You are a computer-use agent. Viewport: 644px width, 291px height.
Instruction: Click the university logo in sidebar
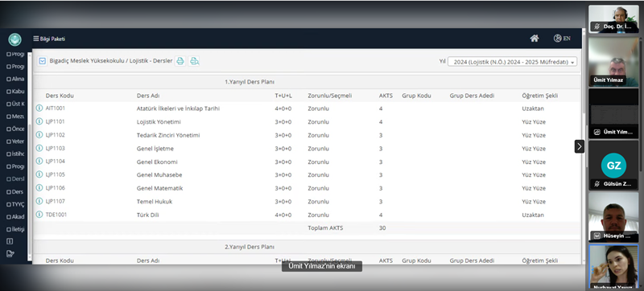tap(14, 39)
